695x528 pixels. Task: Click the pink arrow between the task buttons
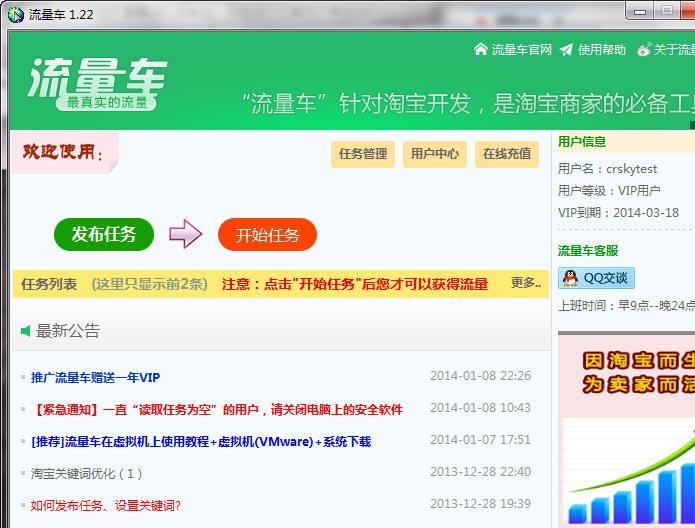point(185,235)
